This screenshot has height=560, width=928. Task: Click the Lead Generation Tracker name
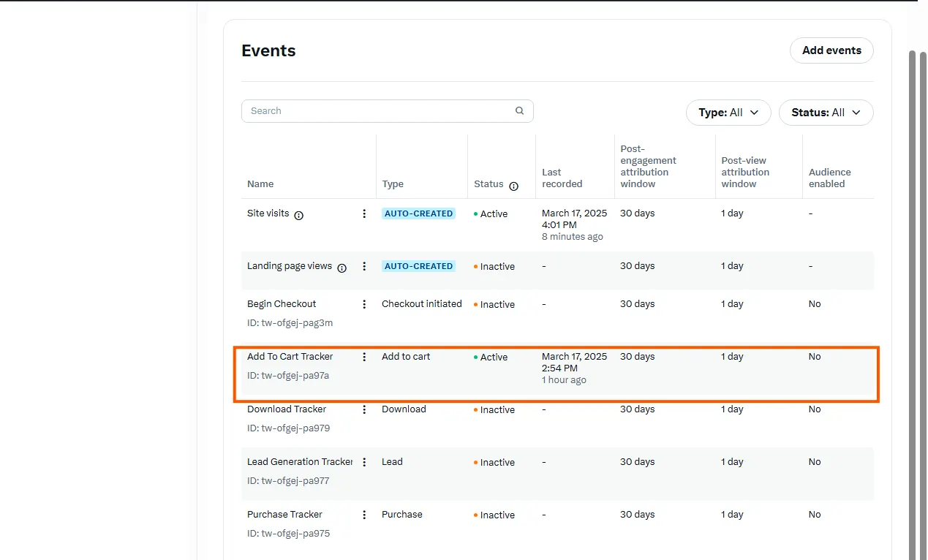[x=300, y=462]
